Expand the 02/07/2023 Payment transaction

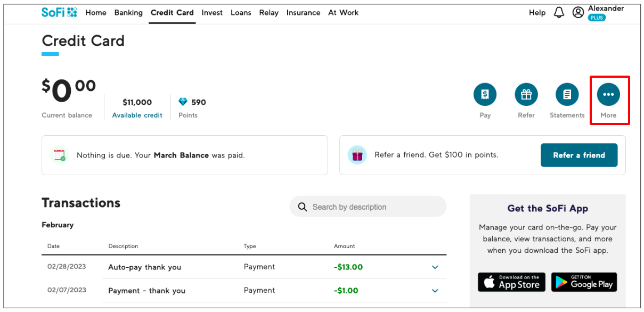click(x=435, y=291)
